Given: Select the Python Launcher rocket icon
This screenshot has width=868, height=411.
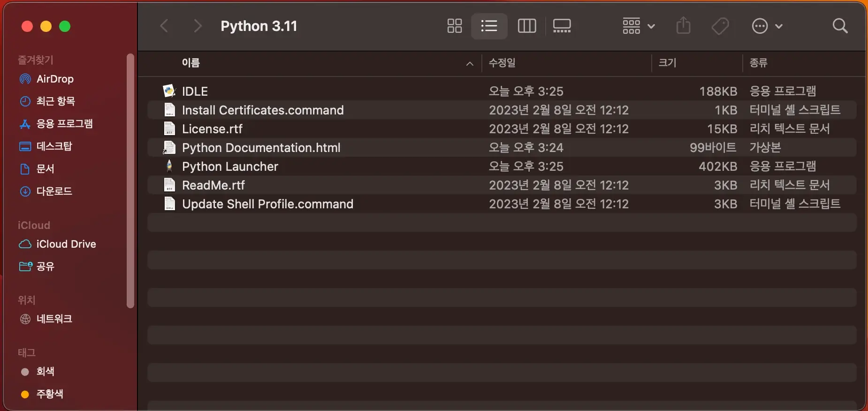Looking at the screenshot, I should (x=169, y=166).
